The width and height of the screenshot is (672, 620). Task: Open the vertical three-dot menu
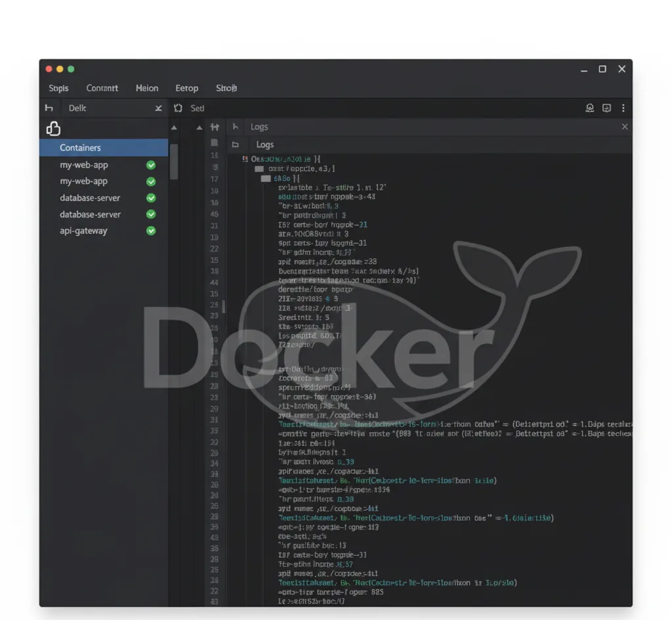pos(623,108)
